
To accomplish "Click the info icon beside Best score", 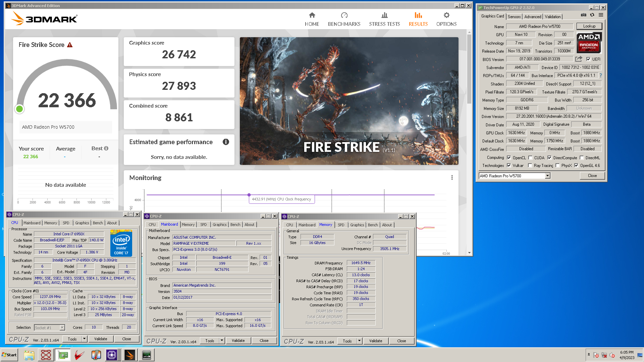I will click(x=106, y=148).
